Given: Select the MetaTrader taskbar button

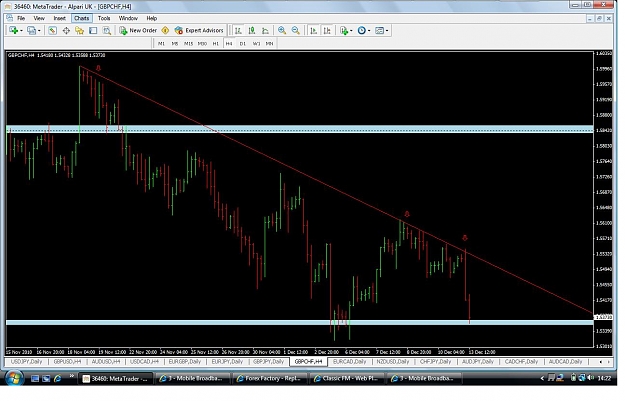Looking at the screenshot, I should click(x=115, y=379).
